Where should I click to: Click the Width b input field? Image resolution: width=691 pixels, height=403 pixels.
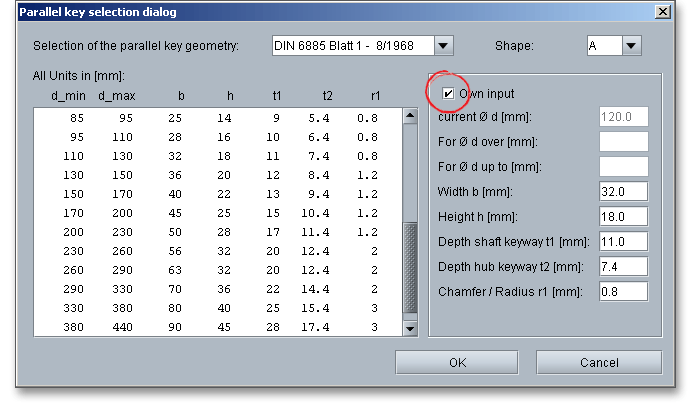pos(623,192)
